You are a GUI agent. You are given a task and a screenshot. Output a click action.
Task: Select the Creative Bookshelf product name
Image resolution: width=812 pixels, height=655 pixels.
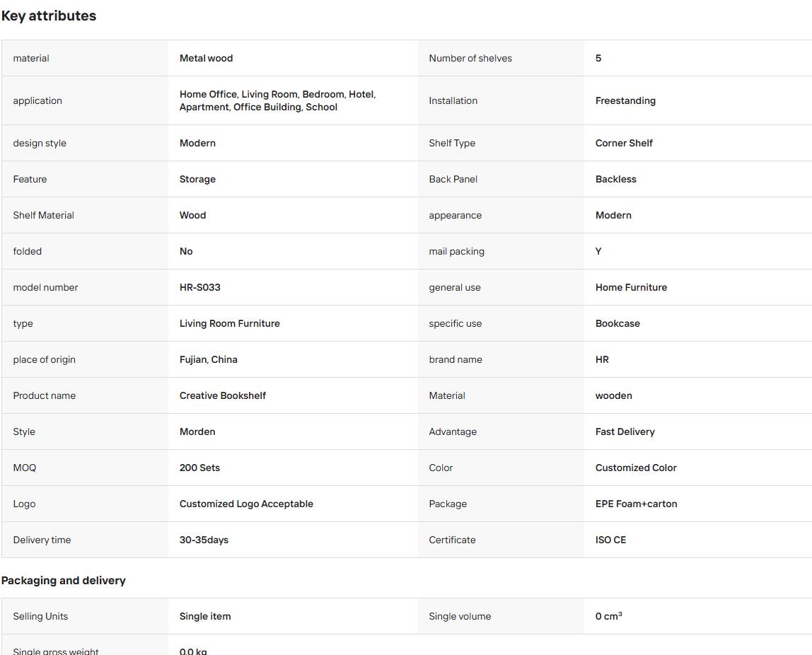click(223, 395)
